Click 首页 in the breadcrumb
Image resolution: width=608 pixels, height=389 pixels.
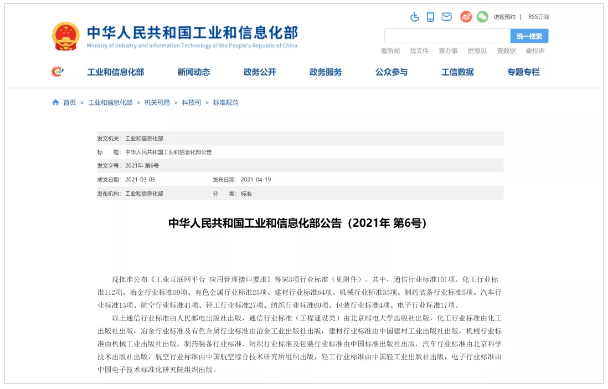[x=69, y=102]
